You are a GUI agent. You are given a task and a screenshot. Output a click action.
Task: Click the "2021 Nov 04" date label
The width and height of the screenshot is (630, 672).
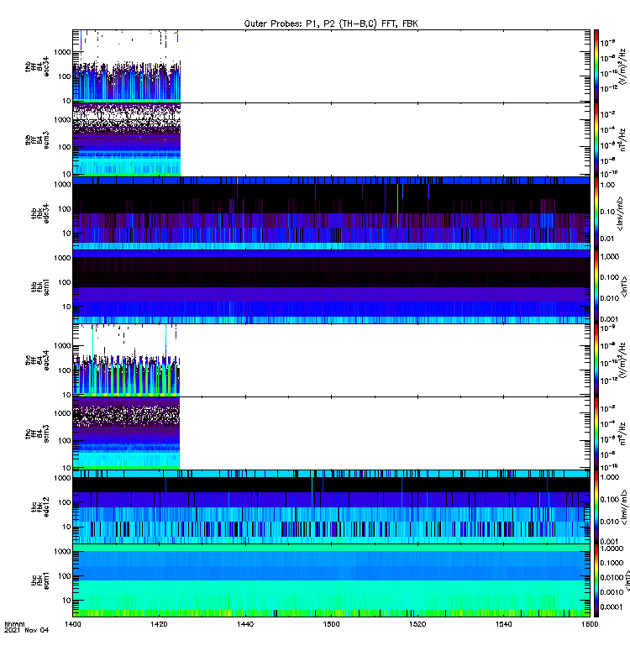(26, 630)
